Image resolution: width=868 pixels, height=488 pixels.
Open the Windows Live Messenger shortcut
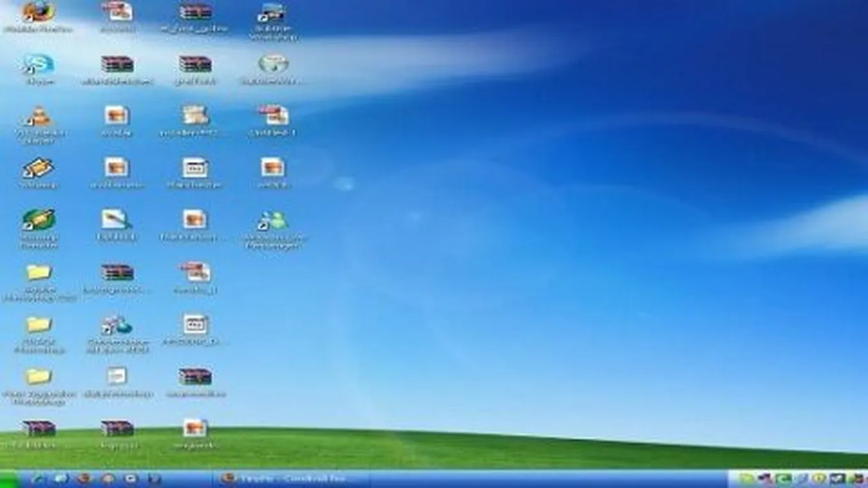[x=273, y=221]
